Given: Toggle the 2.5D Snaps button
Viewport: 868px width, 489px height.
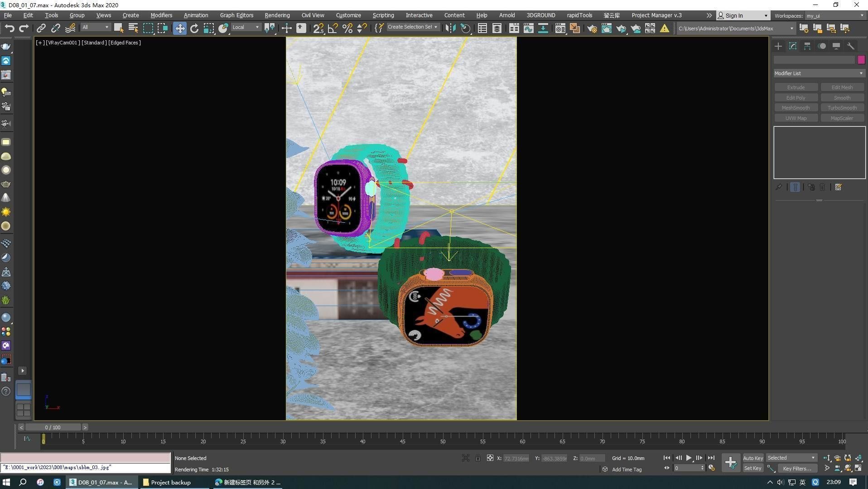Looking at the screenshot, I should (318, 29).
